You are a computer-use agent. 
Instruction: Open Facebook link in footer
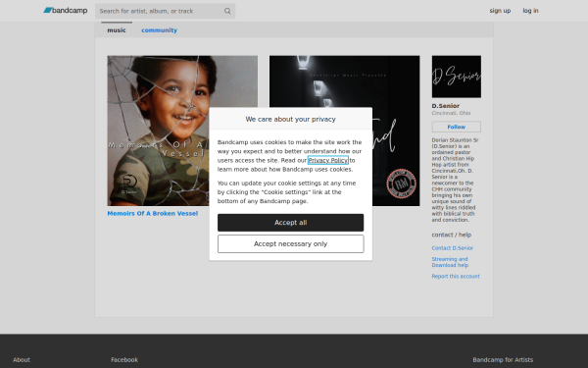click(124, 360)
